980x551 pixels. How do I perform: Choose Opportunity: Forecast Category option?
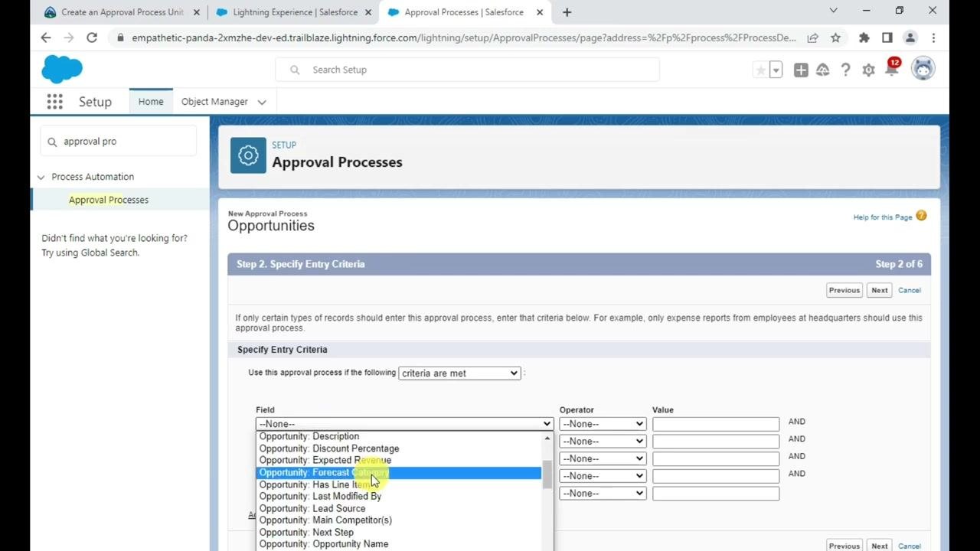click(x=399, y=472)
